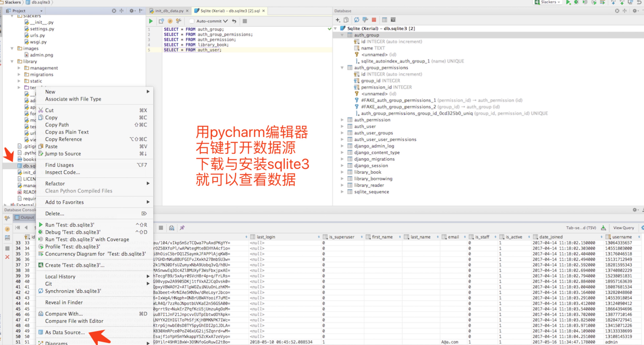Open data source properties wrench icon
The height and width of the screenshot is (345, 644).
[365, 20]
